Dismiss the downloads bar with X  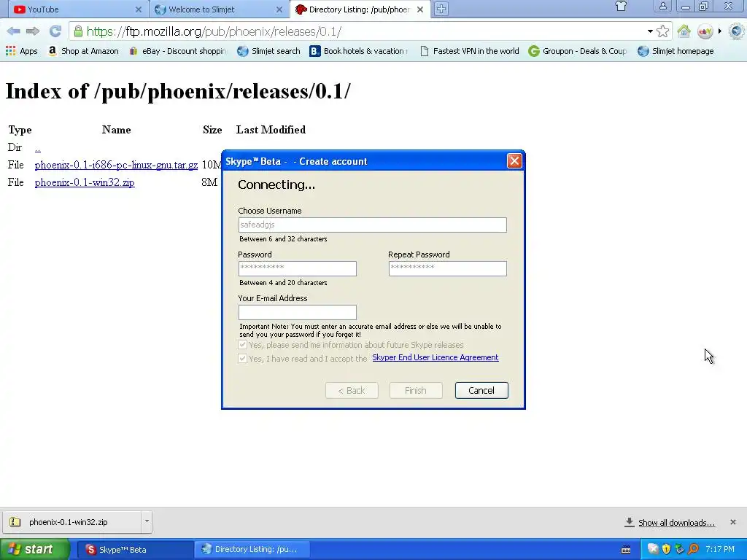coord(733,522)
